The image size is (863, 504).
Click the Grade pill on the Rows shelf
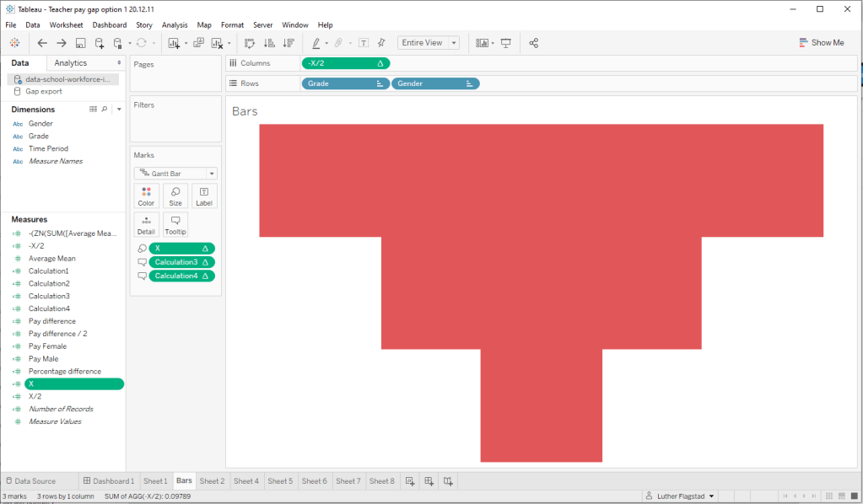pyautogui.click(x=344, y=83)
